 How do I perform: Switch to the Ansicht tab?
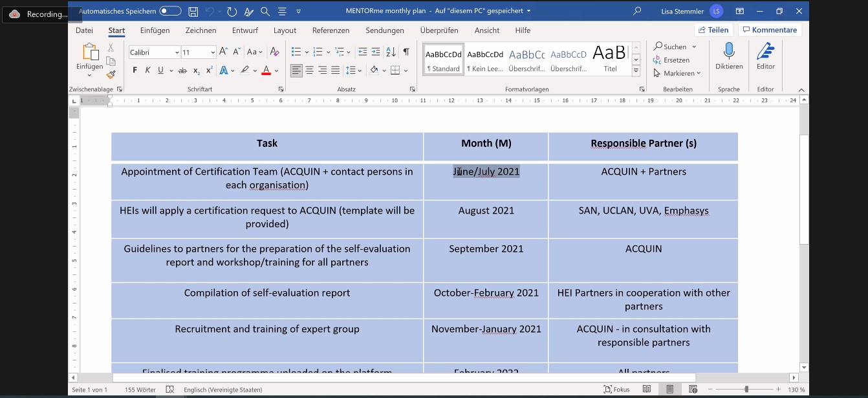click(487, 30)
